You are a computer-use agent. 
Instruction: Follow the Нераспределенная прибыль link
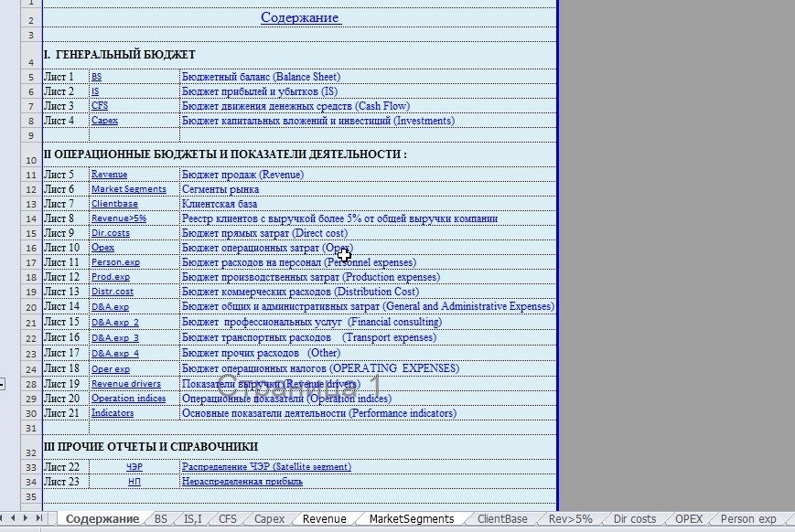point(242,481)
